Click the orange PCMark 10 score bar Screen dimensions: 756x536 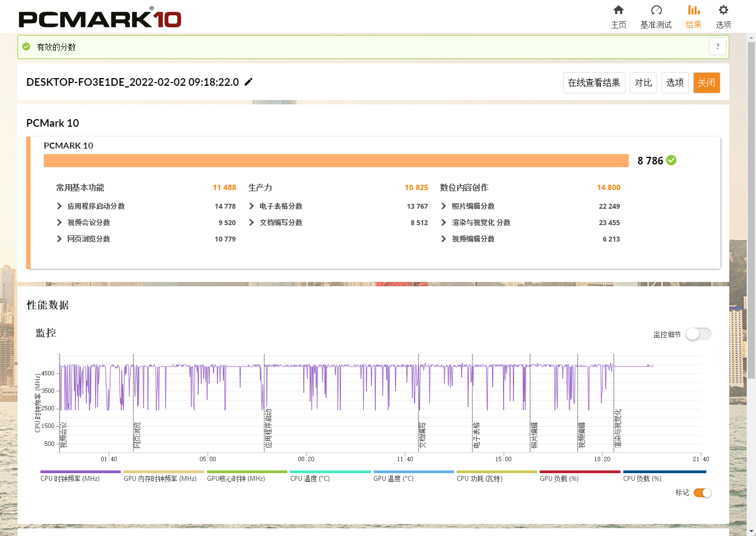pyautogui.click(x=336, y=160)
